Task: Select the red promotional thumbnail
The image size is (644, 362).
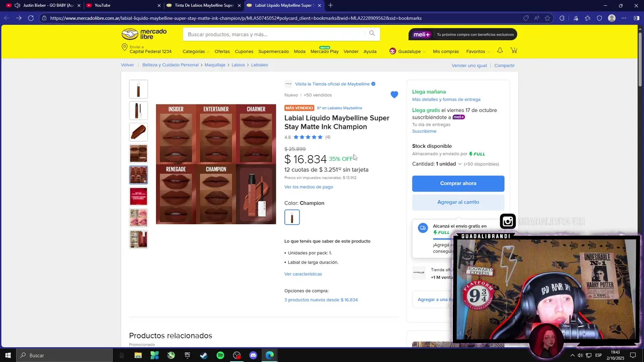Action: click(x=138, y=197)
